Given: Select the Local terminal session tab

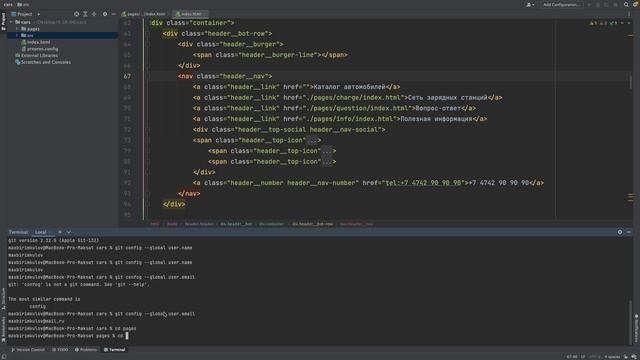Looking at the screenshot, I should click(40, 232).
